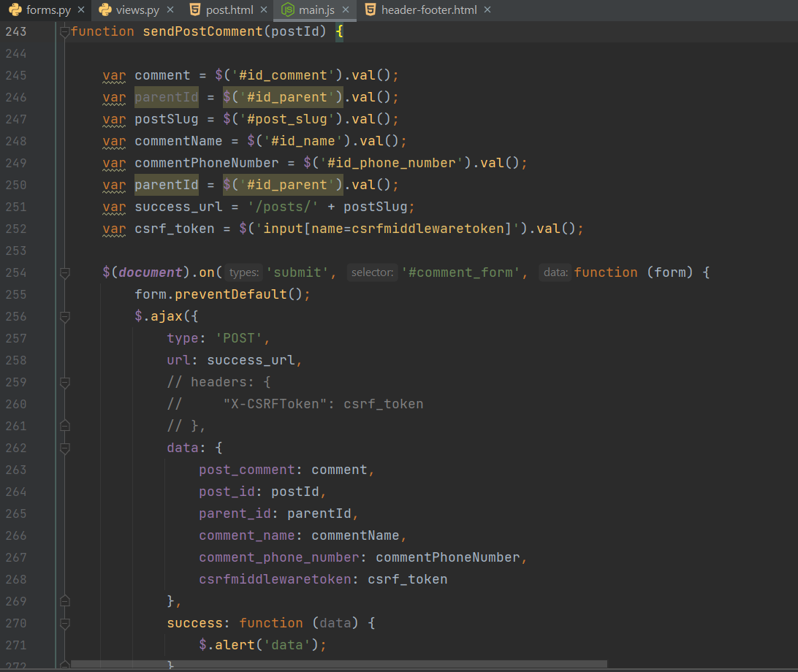Fold the submit handler block at line 254
Viewport: 798px width, 672px height.
point(64,272)
